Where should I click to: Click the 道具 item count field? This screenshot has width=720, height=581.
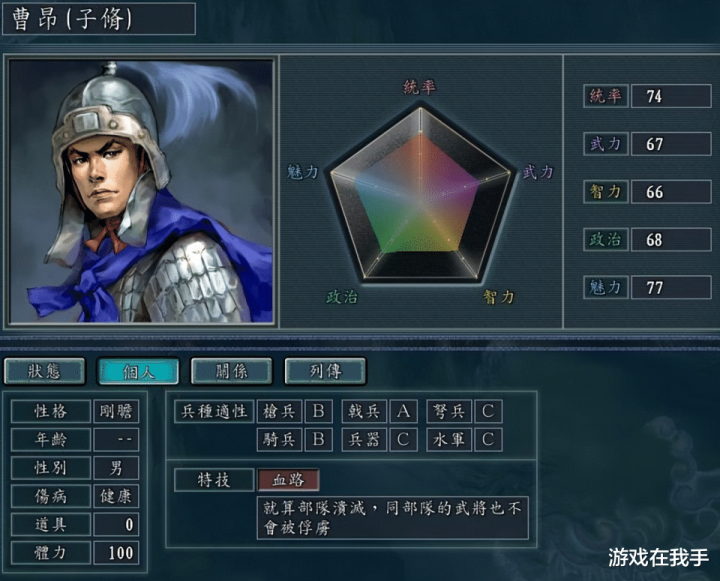(116, 525)
